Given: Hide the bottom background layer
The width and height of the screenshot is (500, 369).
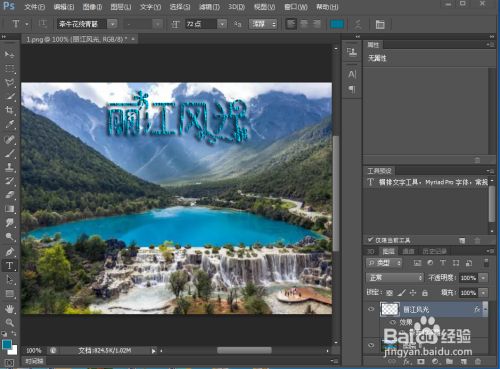Looking at the screenshot, I should click(x=371, y=345).
